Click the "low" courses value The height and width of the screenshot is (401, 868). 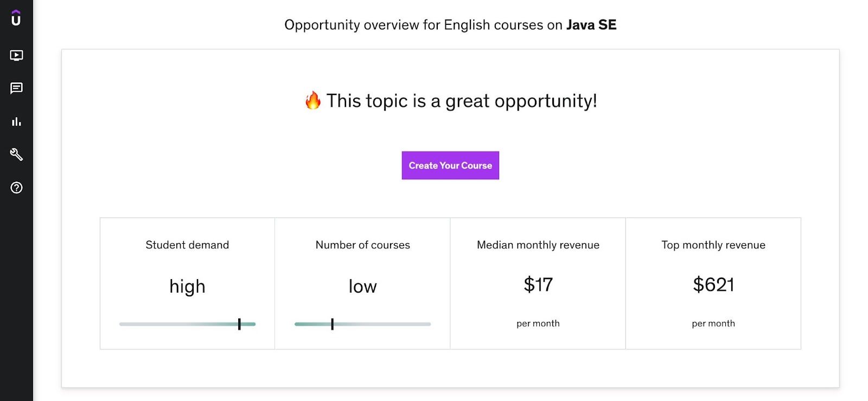tap(362, 286)
